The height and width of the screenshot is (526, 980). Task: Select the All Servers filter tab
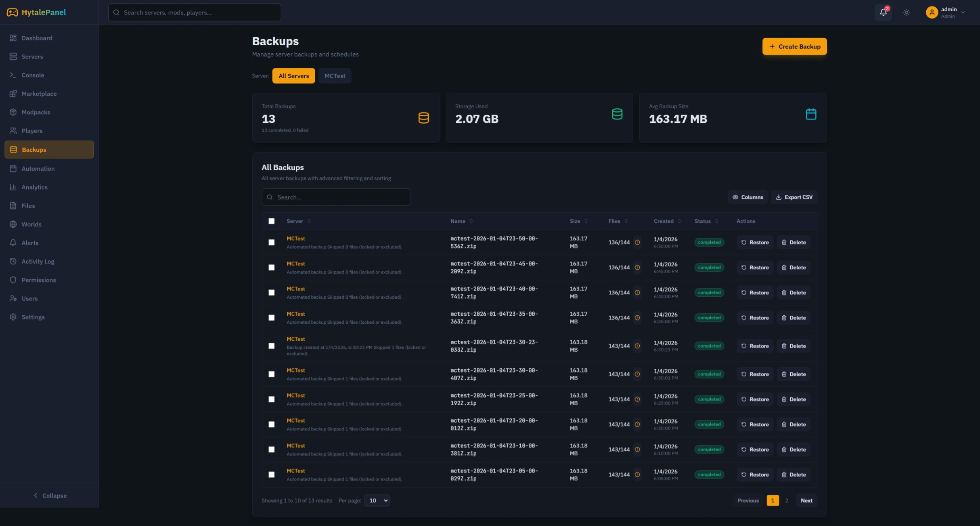293,75
